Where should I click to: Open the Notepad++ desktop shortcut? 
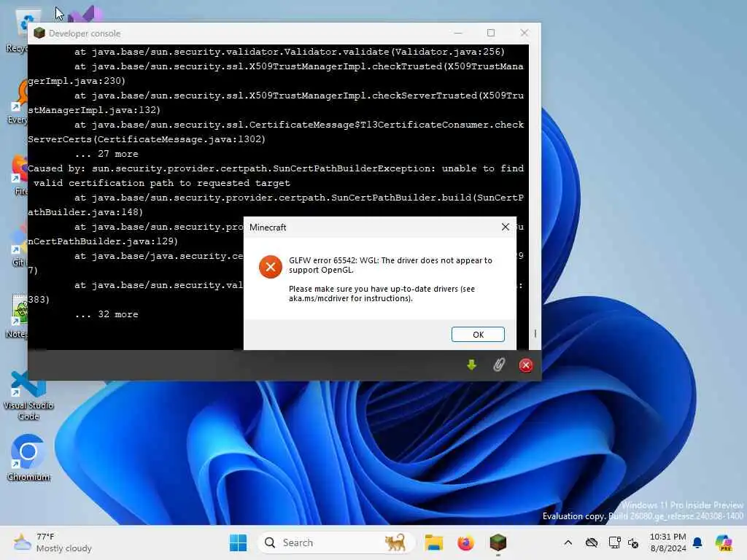tap(16, 316)
